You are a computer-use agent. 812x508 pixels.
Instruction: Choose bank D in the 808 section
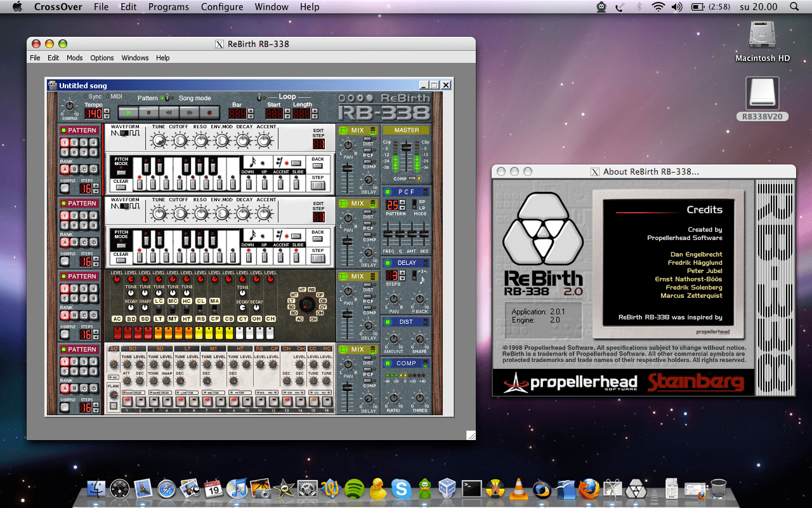click(x=93, y=315)
